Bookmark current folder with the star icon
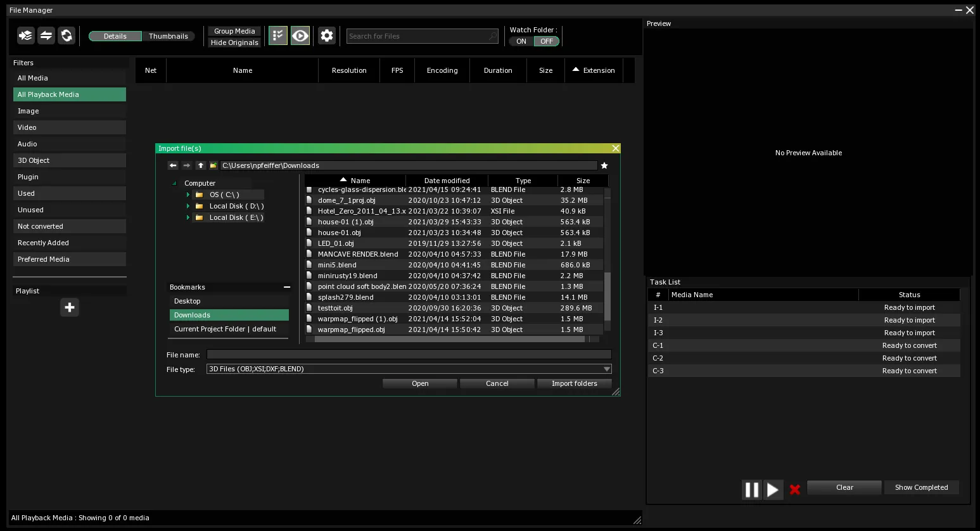980x531 pixels. 604,165
